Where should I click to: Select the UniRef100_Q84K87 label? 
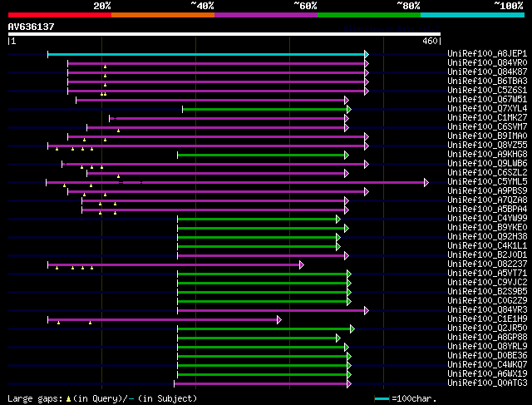(487, 72)
